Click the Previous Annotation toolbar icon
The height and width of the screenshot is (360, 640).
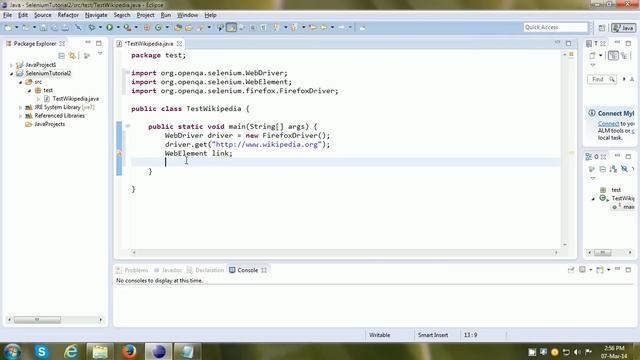[x=294, y=27]
